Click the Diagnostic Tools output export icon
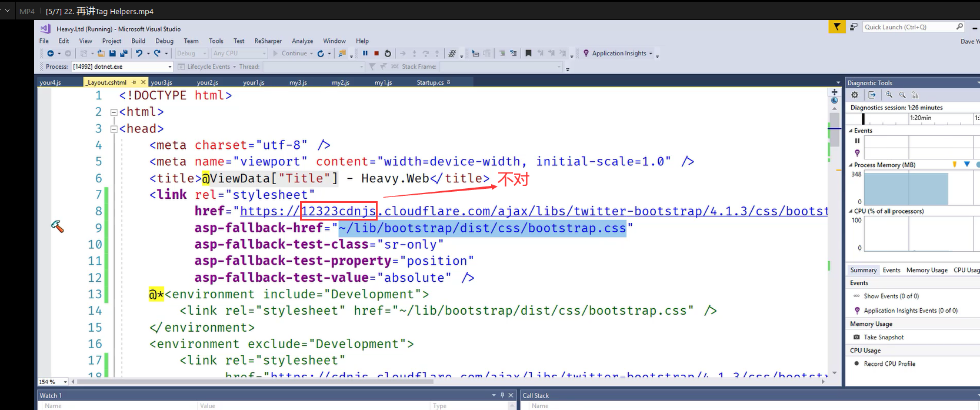Image resolution: width=980 pixels, height=410 pixels. (x=872, y=95)
